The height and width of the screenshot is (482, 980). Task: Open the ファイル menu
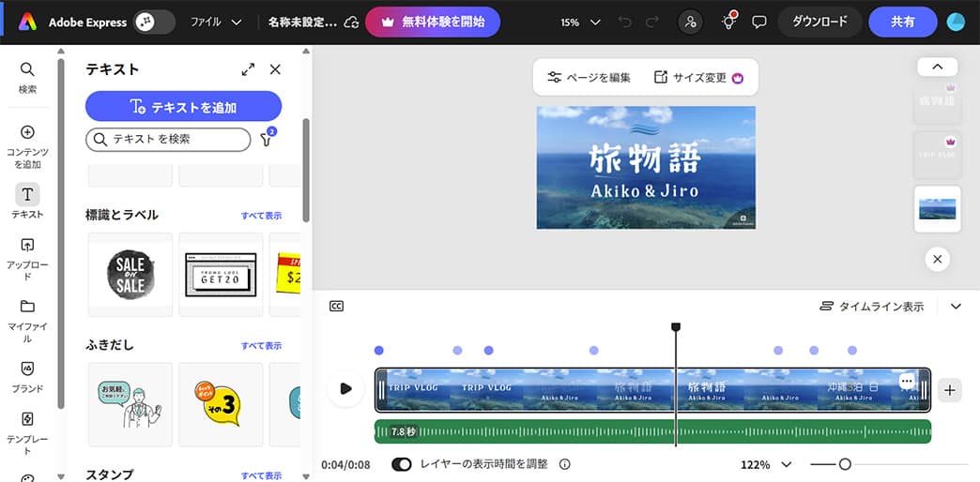pyautogui.click(x=206, y=23)
